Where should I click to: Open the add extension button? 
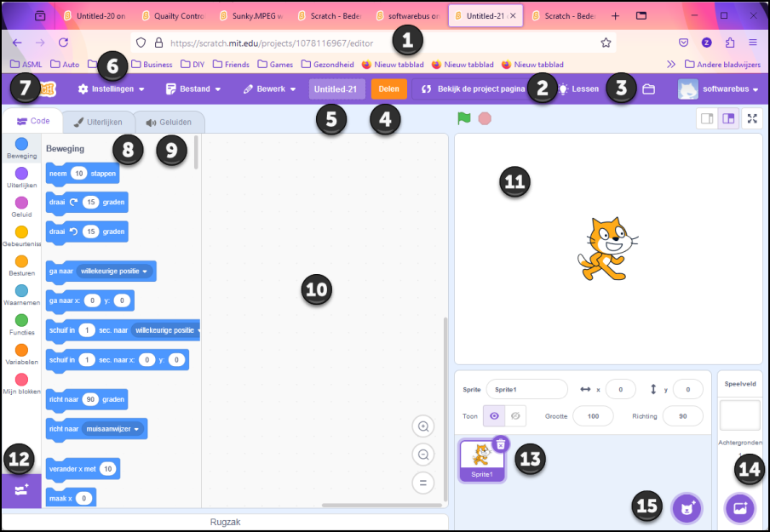(x=20, y=490)
